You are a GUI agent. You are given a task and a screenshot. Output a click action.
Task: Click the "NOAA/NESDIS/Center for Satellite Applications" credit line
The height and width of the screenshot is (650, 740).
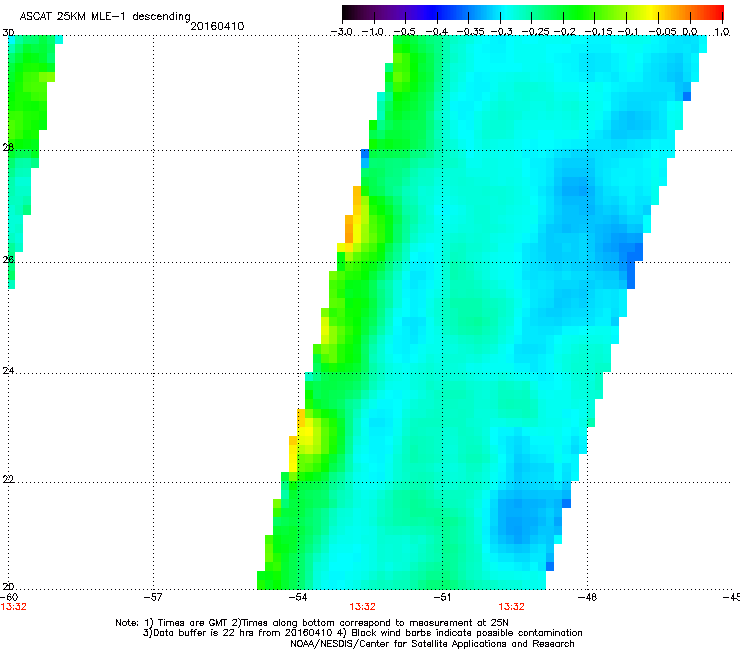pos(432,644)
